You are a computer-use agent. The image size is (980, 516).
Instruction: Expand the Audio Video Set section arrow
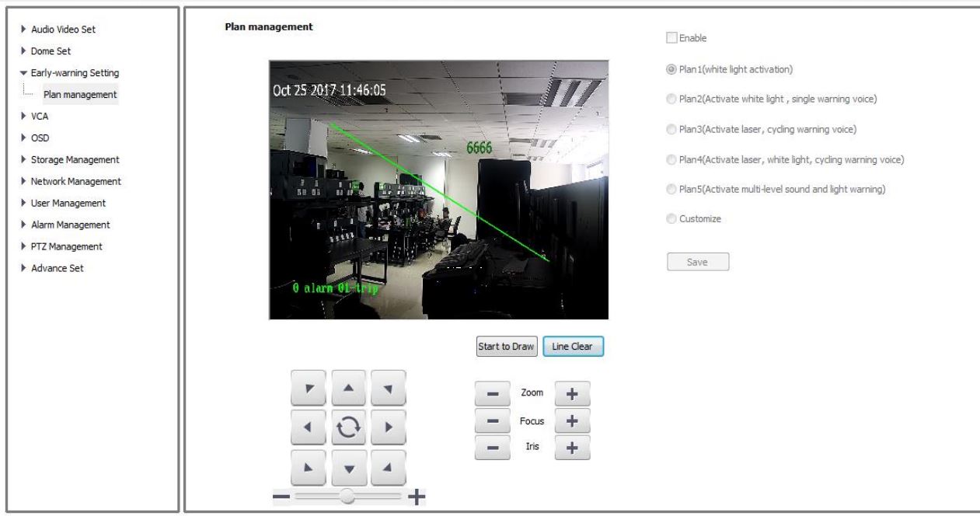22,30
